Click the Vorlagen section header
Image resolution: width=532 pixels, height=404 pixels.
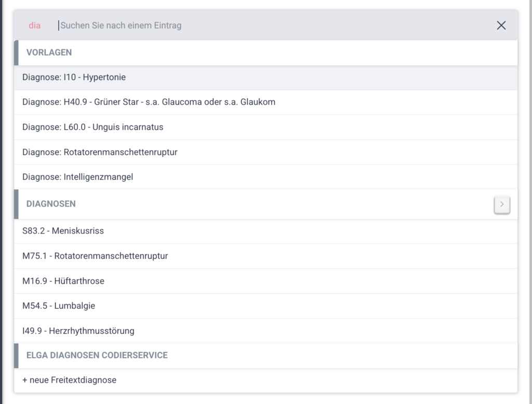point(49,53)
